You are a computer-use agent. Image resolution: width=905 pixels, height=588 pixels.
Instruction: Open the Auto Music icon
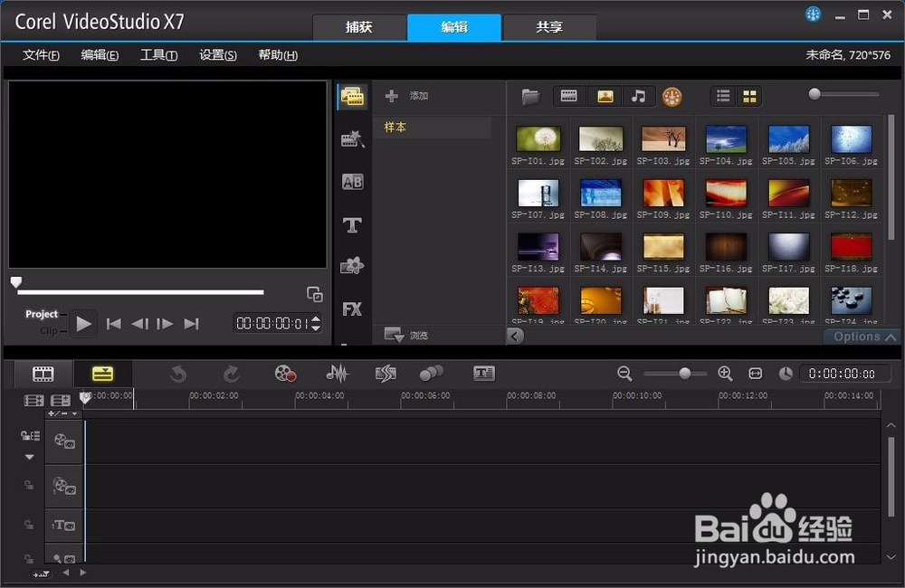point(386,374)
